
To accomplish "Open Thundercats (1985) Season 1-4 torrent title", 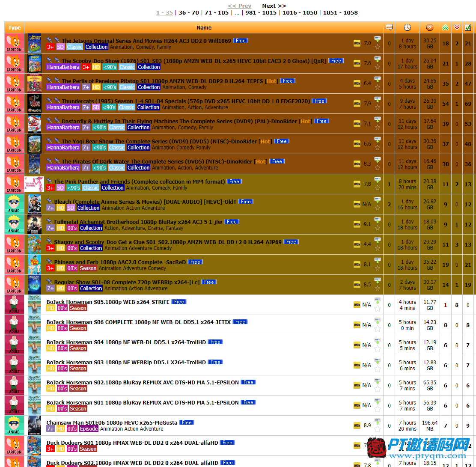I will [186, 101].
